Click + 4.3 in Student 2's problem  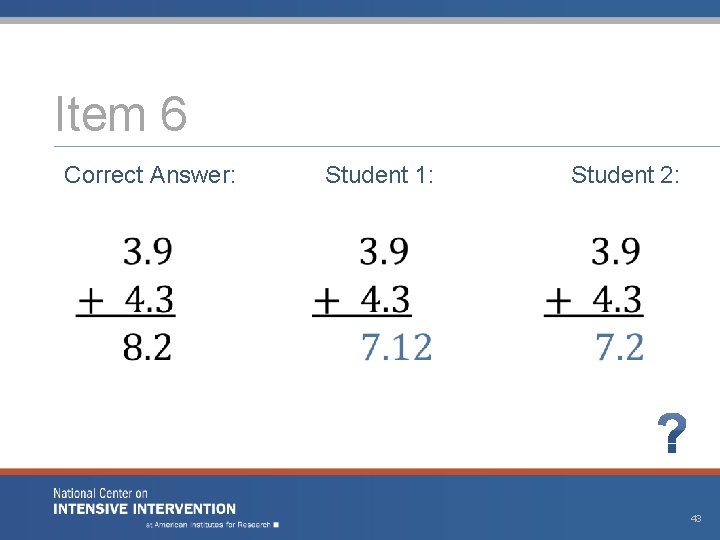click(594, 300)
